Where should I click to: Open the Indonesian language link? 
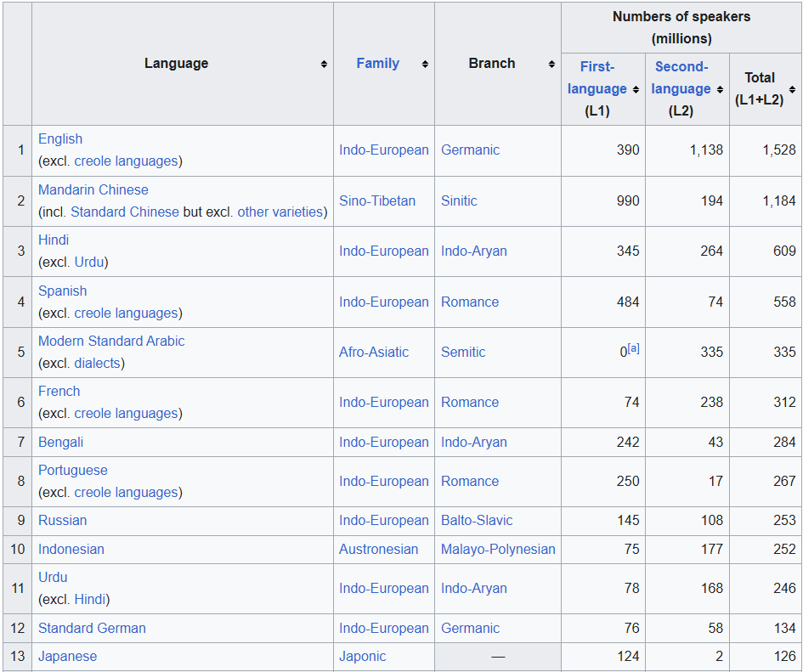pyautogui.click(x=71, y=549)
